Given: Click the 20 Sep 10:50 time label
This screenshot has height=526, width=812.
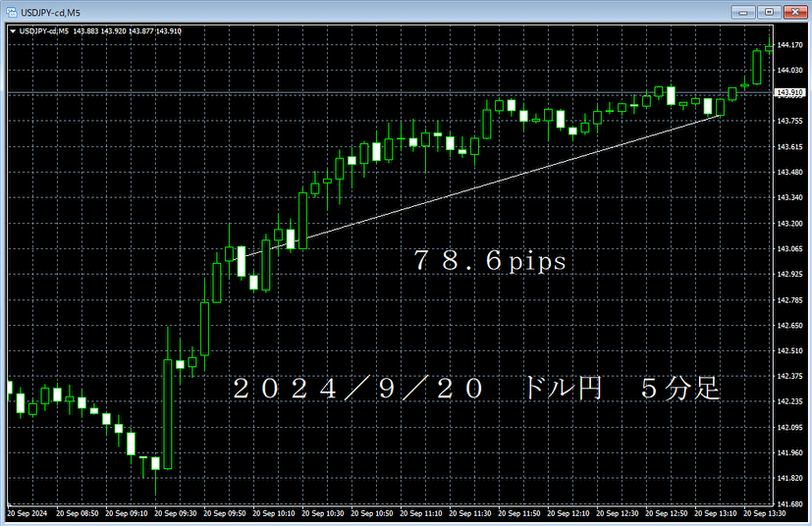Looking at the screenshot, I should tap(372, 513).
